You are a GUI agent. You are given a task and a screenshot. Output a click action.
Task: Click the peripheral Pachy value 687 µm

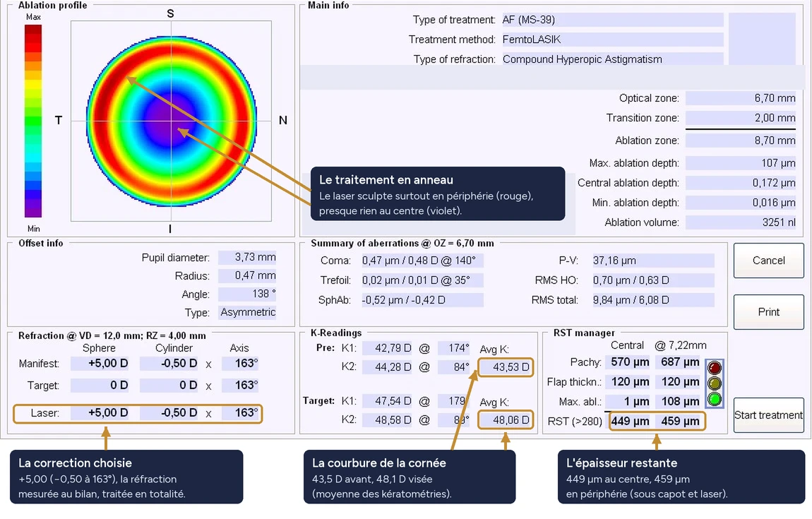click(x=678, y=362)
